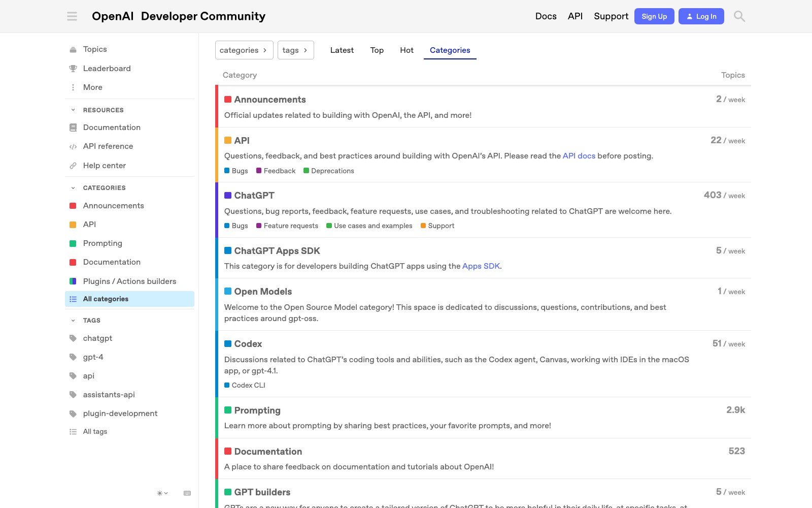Open the tags filter dropdown
This screenshot has height=508, width=812.
[x=296, y=50]
